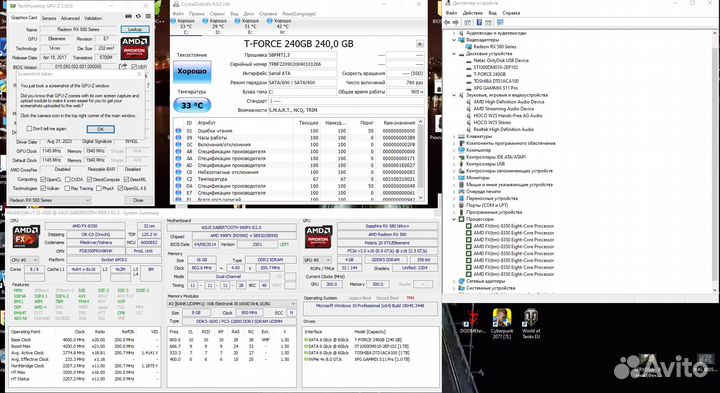
Task: Click the scan hardware changes monitor icon
Action: 500,22
